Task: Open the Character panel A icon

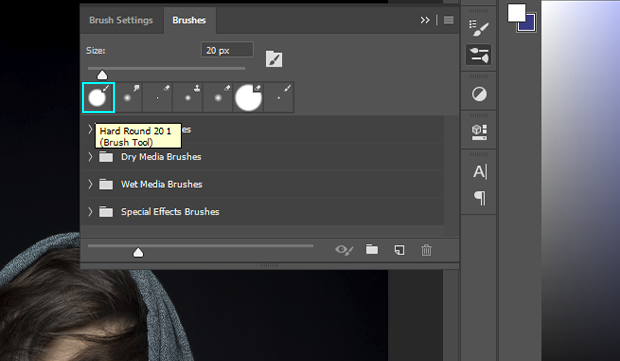Action: (480, 172)
